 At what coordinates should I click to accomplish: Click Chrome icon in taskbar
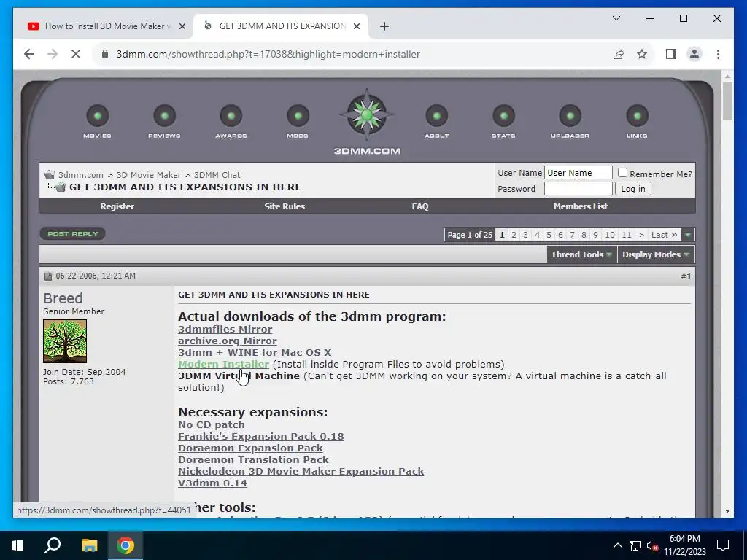click(x=125, y=545)
